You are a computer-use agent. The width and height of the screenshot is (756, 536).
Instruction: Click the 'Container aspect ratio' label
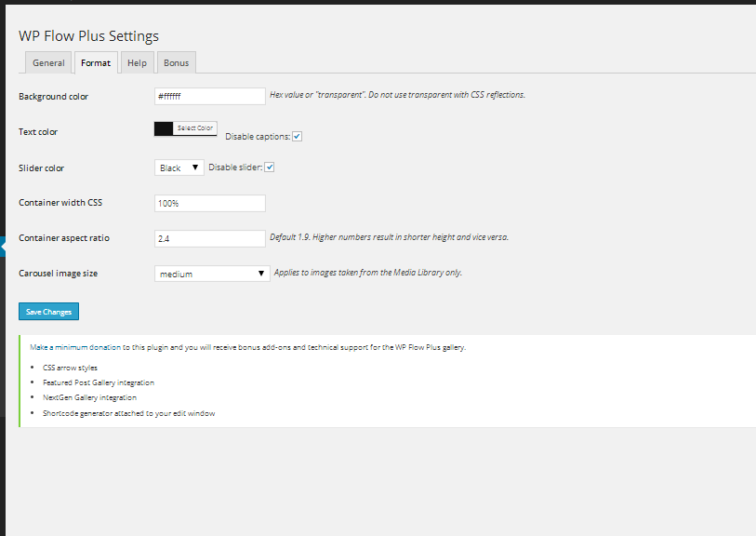pyautogui.click(x=64, y=238)
